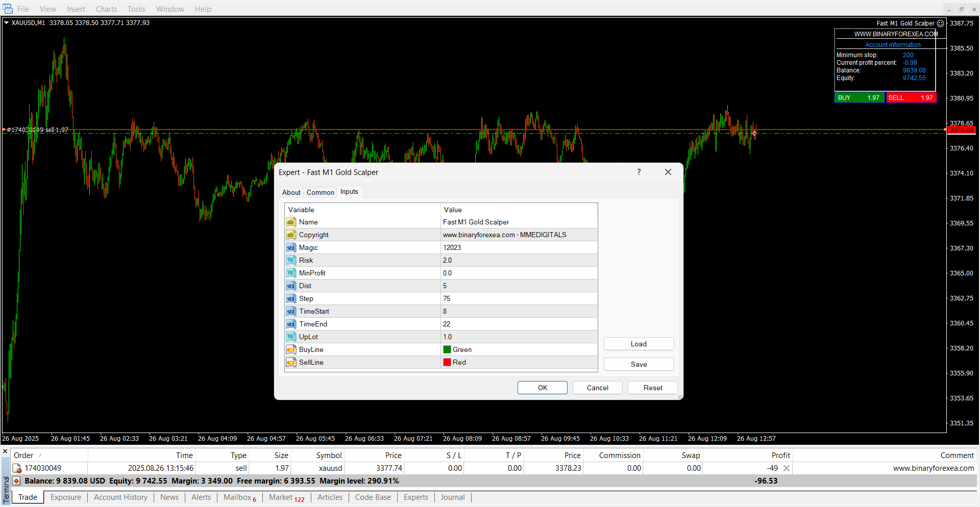980x507 pixels.
Task: Click the MetaTrader app icon in menu bar
Action: (x=8, y=9)
